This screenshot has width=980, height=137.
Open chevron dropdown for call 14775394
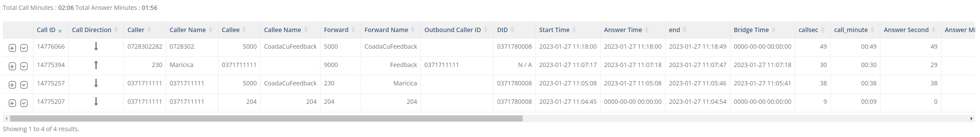(24, 66)
